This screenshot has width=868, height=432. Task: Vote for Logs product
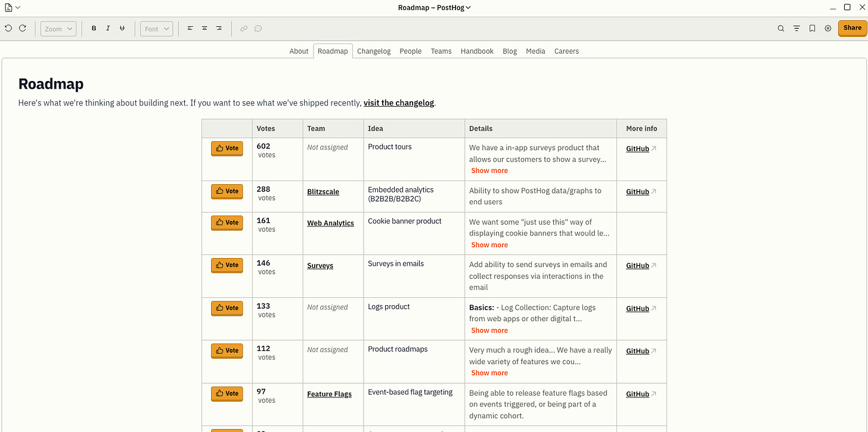coord(227,308)
